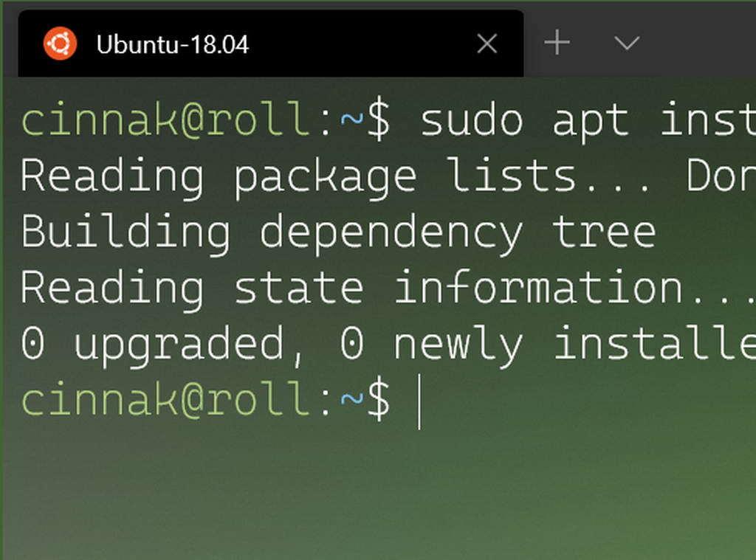This screenshot has width=756, height=560.
Task: Click the "0 upgraded" text in the output
Action: (x=151, y=345)
